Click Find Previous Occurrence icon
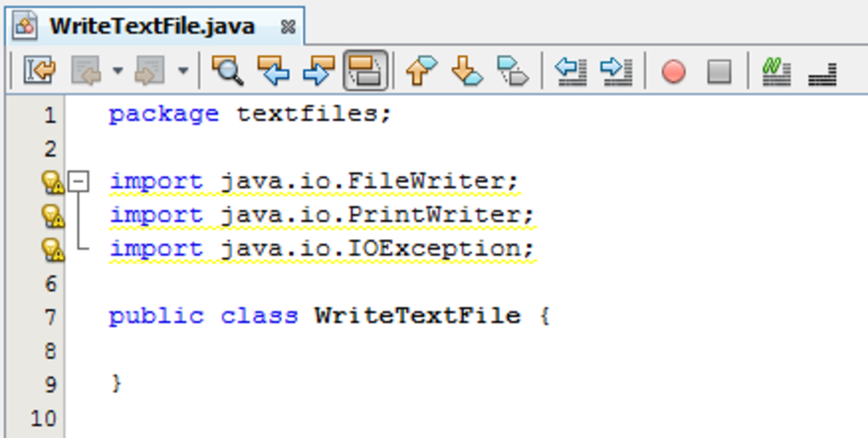Viewport: 868px width, 438px height. click(273, 72)
